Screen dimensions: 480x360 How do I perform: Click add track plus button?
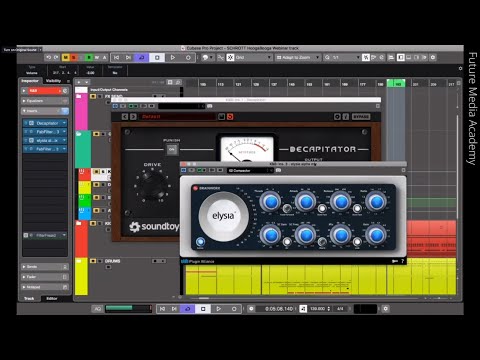click(x=79, y=82)
